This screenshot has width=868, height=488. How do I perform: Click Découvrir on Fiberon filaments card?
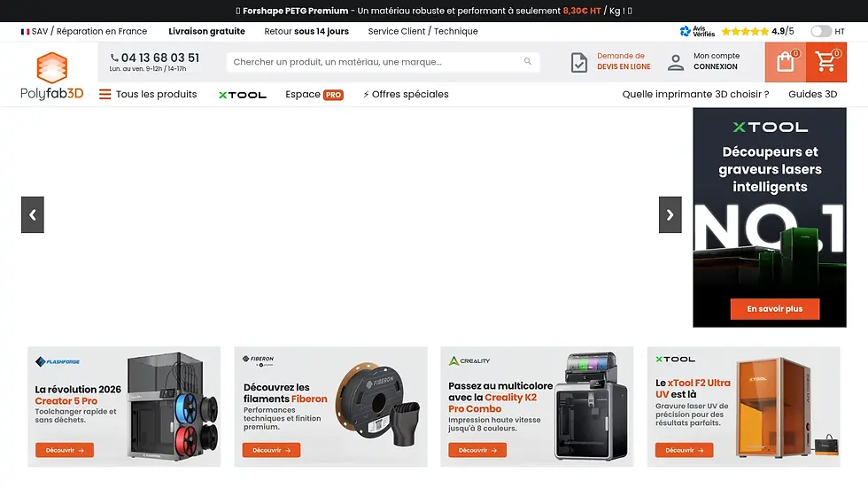pos(271,451)
